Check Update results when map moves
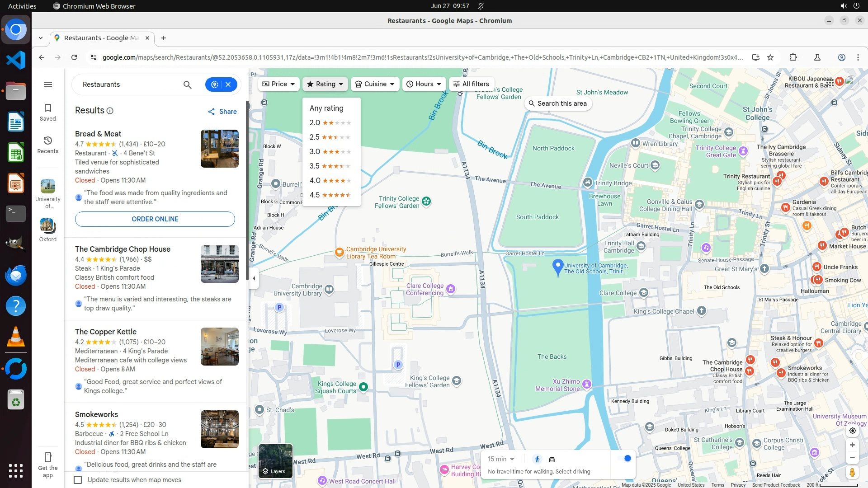 click(78, 480)
